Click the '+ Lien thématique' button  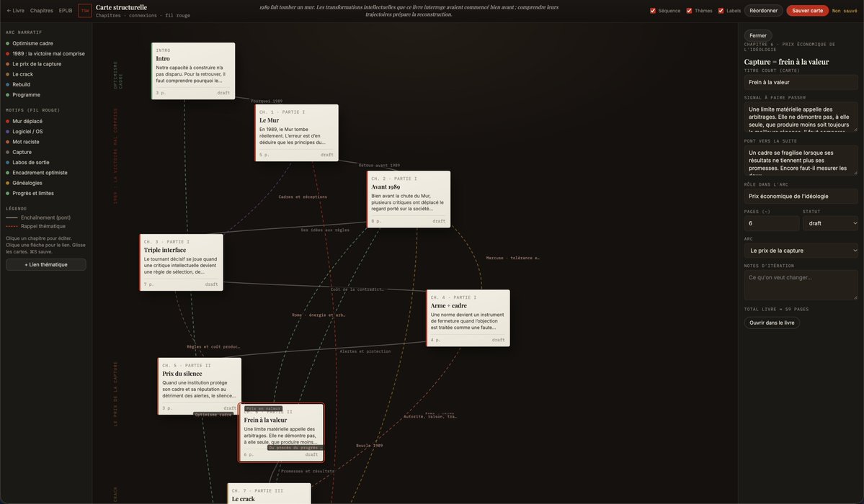pos(45,264)
